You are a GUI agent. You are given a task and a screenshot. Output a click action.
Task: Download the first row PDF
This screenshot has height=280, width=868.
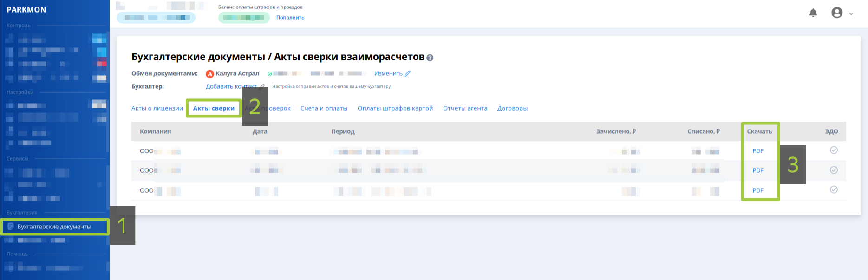(x=758, y=151)
